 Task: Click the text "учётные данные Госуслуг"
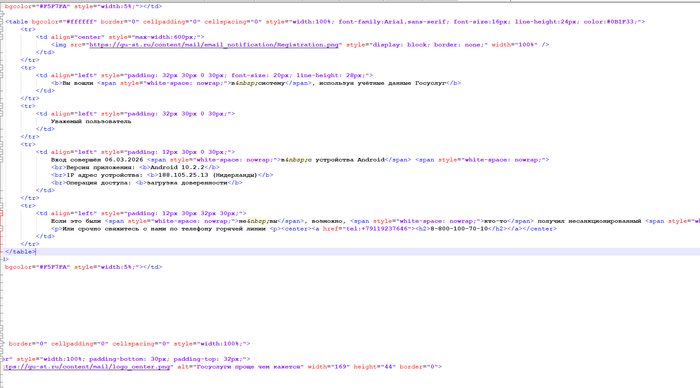click(x=402, y=83)
